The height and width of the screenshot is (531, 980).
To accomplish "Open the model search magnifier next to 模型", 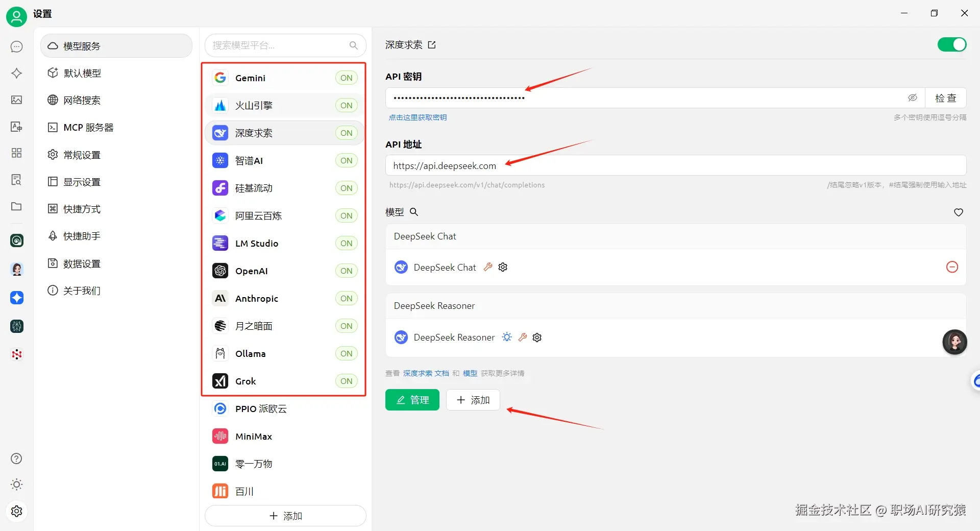I will point(414,212).
